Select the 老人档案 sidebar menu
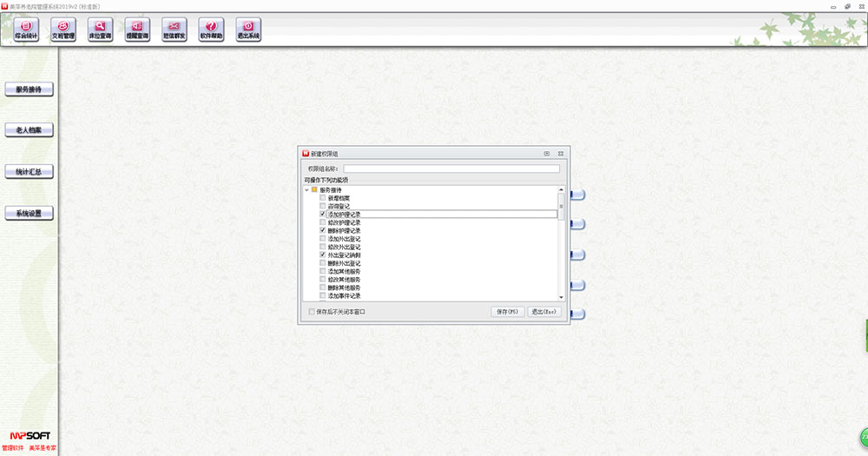The image size is (868, 456). [30, 130]
